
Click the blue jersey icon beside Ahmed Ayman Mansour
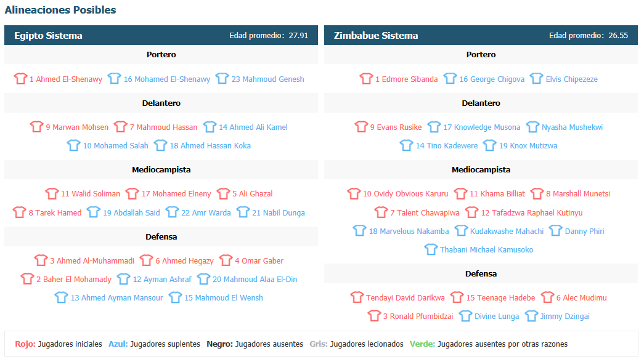click(x=61, y=297)
